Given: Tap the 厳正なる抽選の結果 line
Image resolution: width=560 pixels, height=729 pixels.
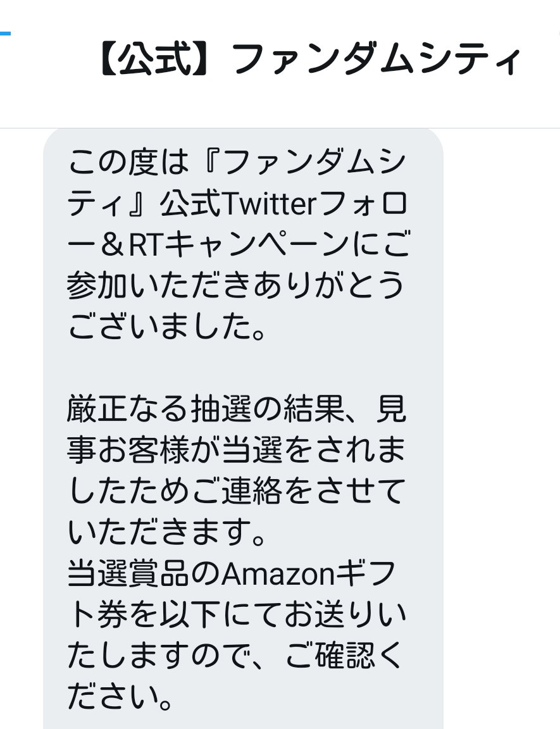Looking at the screenshot, I should (x=237, y=409).
